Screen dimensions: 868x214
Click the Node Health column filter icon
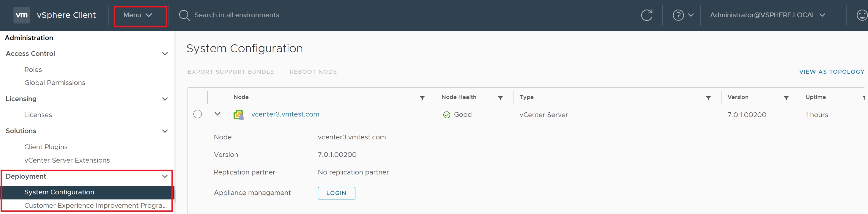[500, 98]
